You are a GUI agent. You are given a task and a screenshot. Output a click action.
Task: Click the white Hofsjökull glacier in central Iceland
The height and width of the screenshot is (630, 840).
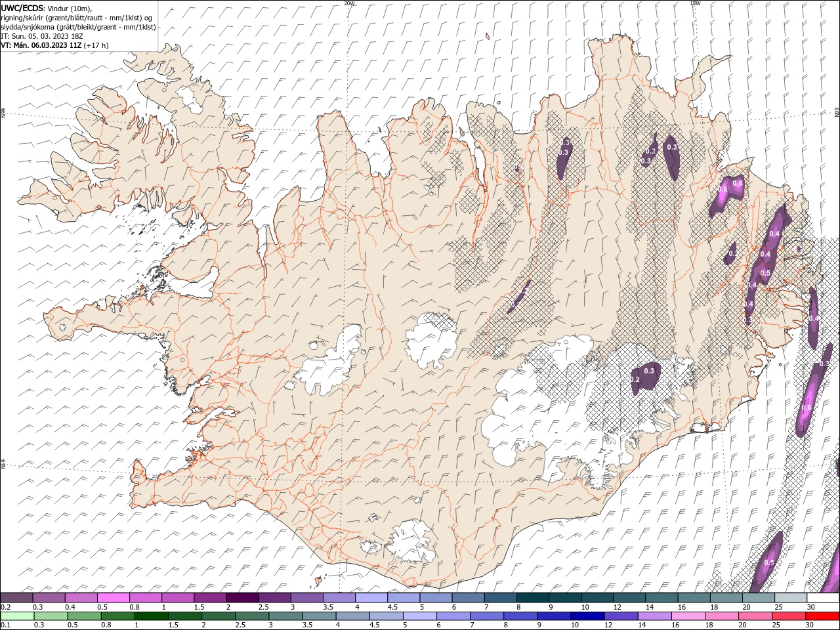pyautogui.click(x=431, y=340)
